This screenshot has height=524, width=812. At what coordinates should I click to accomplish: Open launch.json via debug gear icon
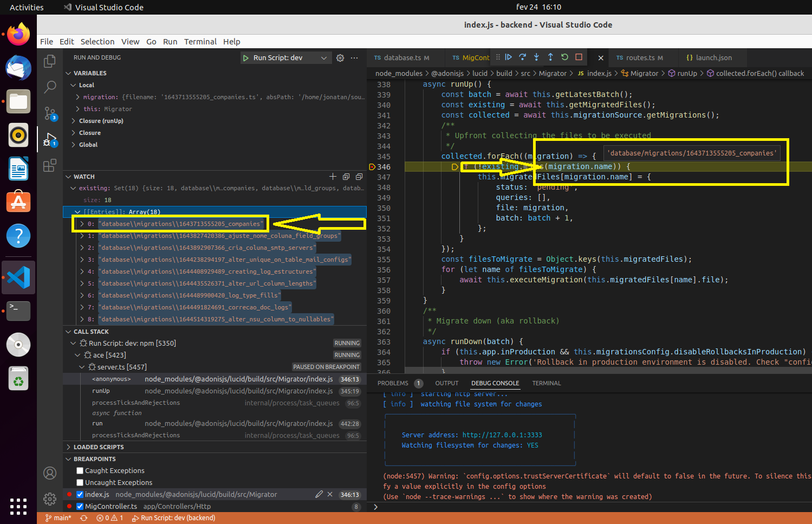(340, 58)
